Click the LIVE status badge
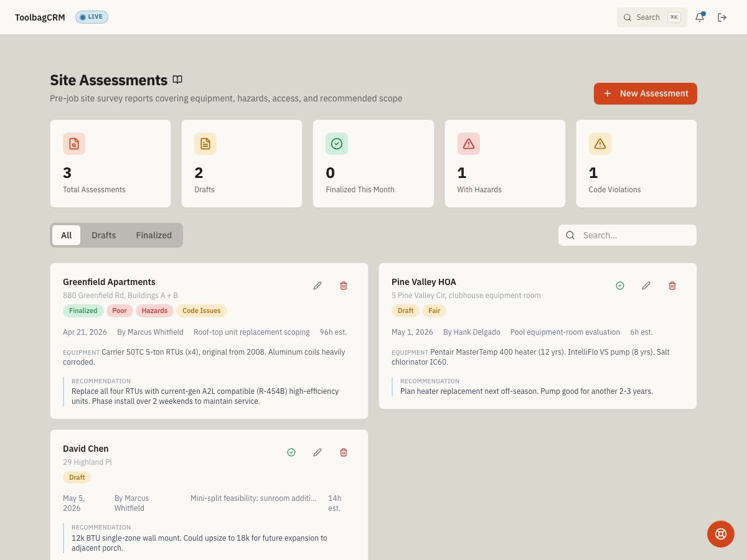 pyautogui.click(x=92, y=17)
